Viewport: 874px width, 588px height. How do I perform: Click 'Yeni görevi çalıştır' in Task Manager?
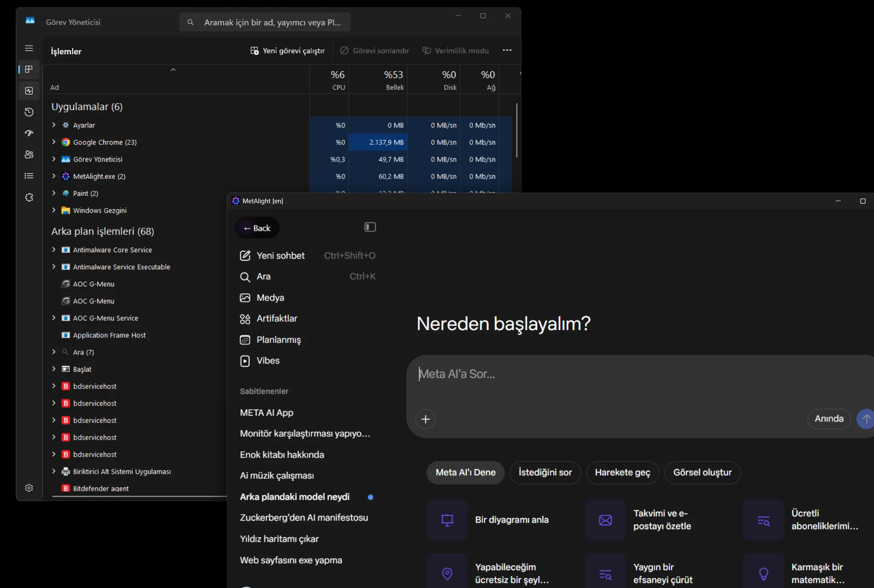click(x=287, y=51)
